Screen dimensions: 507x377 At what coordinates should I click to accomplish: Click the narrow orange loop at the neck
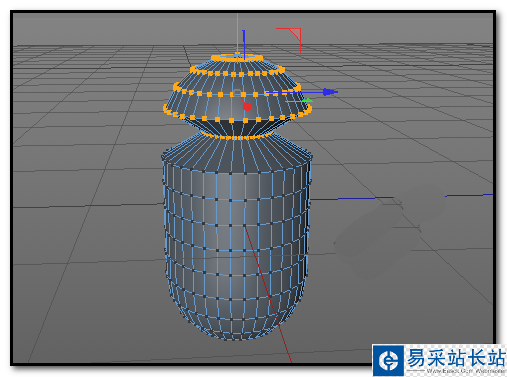237,135
